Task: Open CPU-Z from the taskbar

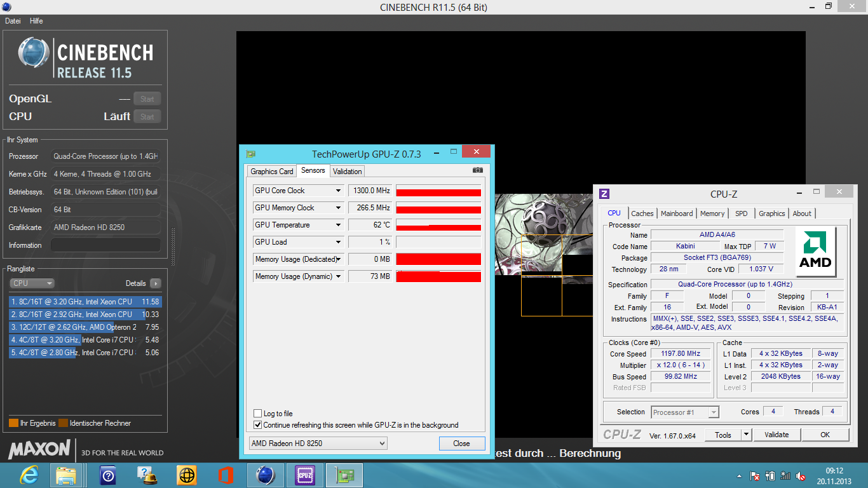Action: click(305, 475)
